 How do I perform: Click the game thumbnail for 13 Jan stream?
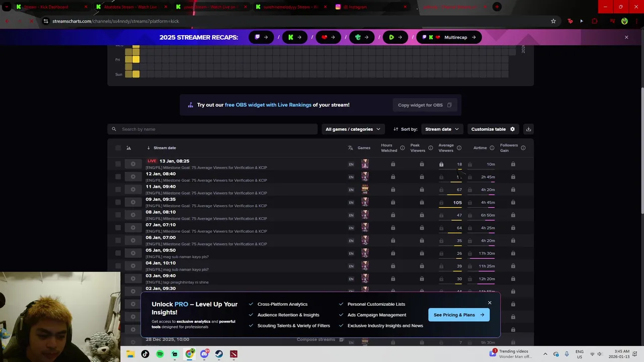pos(365,164)
